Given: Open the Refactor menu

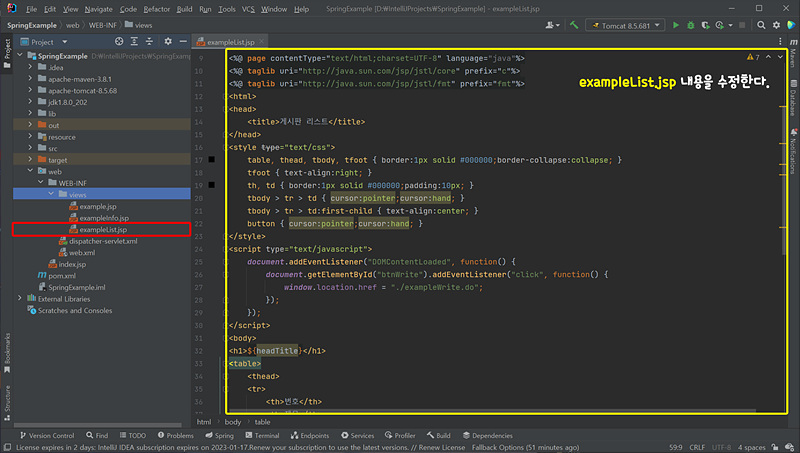Looking at the screenshot, I should pyautogui.click(x=157, y=9).
